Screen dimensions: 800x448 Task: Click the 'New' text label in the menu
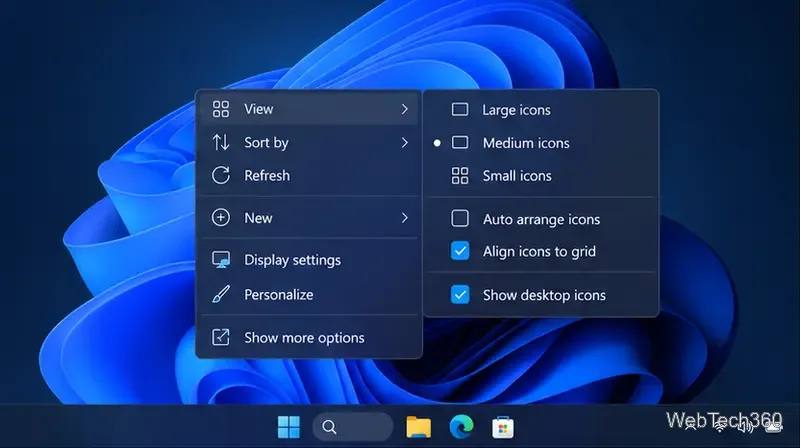pyautogui.click(x=258, y=218)
